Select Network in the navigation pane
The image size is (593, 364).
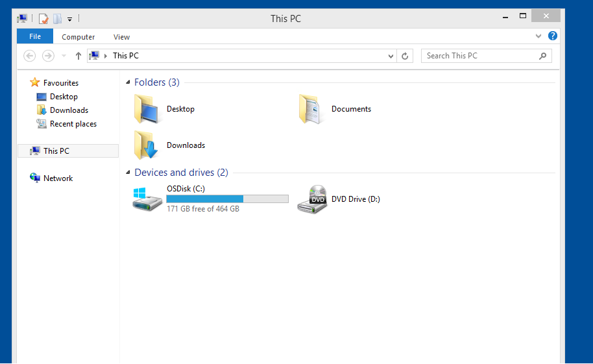click(x=58, y=178)
